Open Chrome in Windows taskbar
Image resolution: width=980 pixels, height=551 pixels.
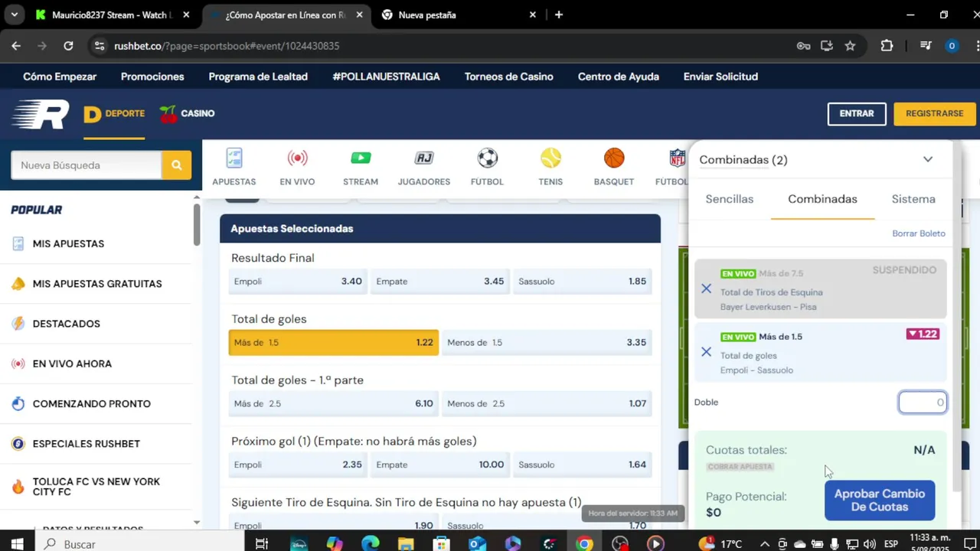[584, 544]
